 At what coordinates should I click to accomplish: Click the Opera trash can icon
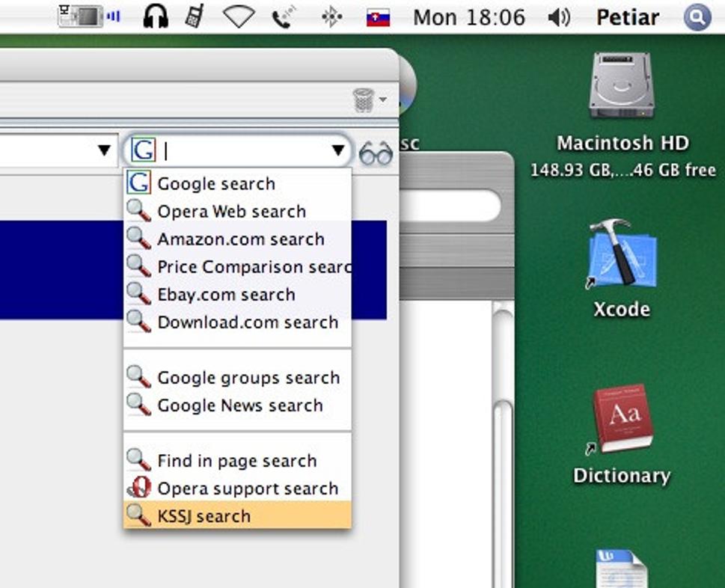(x=364, y=99)
